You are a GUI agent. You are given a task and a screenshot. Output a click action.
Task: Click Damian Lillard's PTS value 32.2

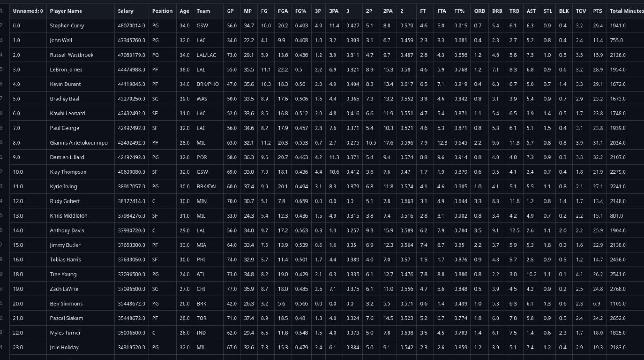pos(598,157)
